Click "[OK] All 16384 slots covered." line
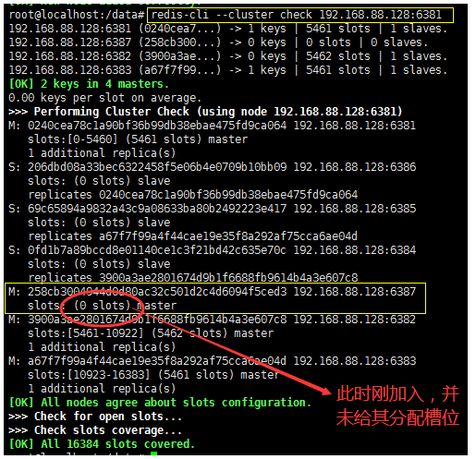The height and width of the screenshot is (459, 476). (x=102, y=444)
